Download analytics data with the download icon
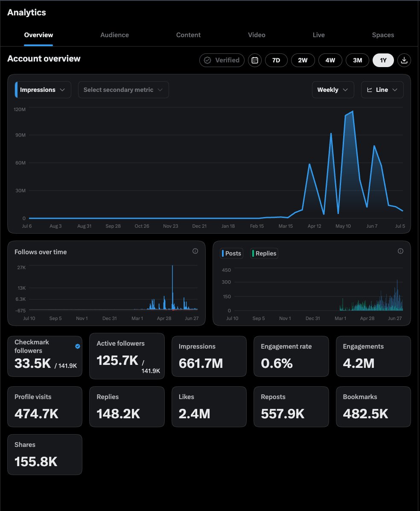The image size is (420, 511). (x=404, y=60)
